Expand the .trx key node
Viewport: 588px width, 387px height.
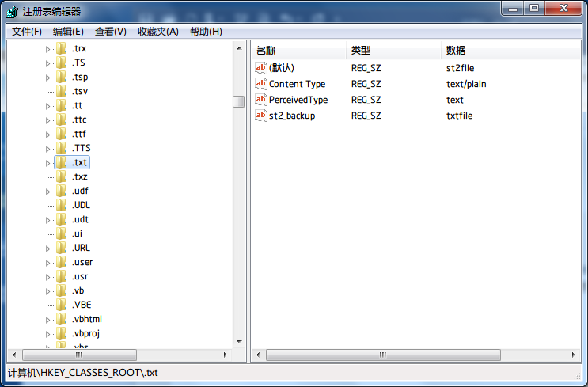47,49
